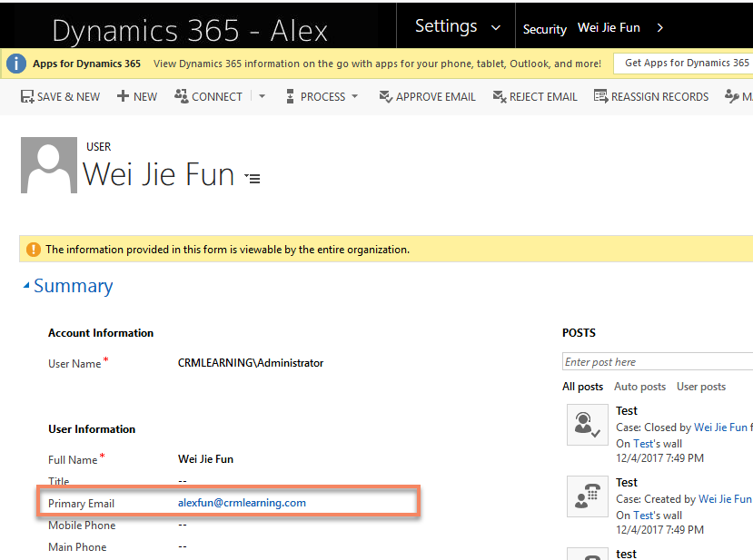Click the Save & New disk icon
The height and width of the screenshot is (560, 753).
(x=27, y=97)
